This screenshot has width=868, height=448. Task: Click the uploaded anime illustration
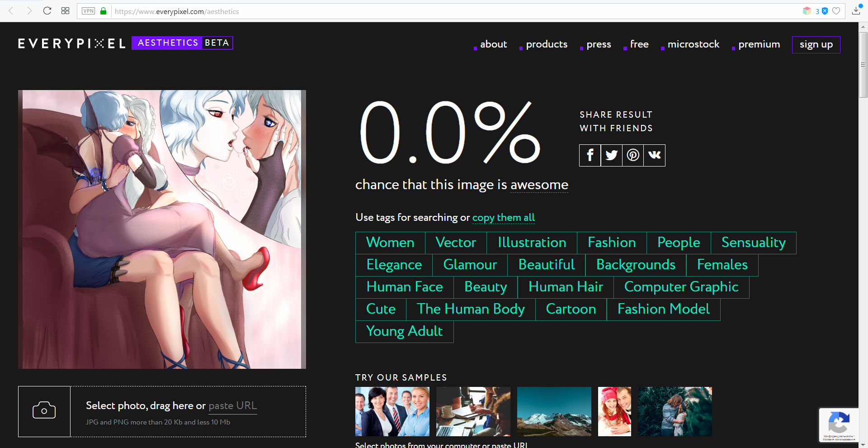pos(162,229)
